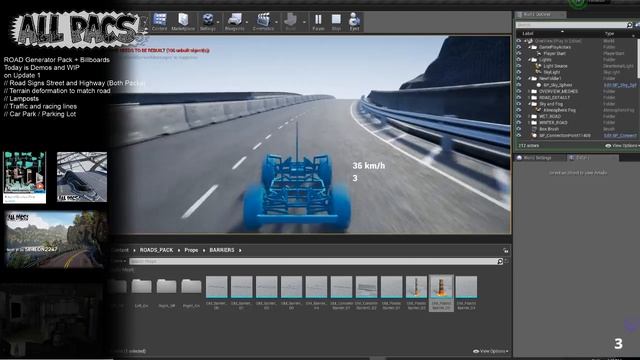Open outliner View Options menu
Screen dimensions: 640x360
pos(622,146)
